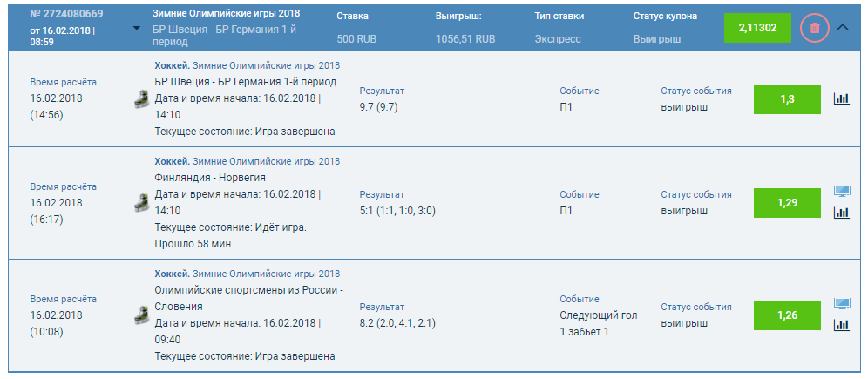Open statistics chart for Russia - Slovenia event
This screenshot has width=868, height=379.
coord(841,325)
